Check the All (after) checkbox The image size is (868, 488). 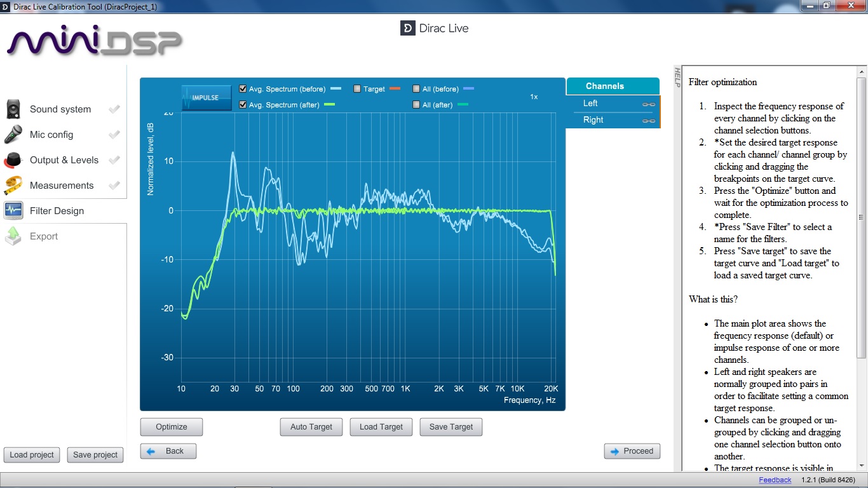(x=416, y=105)
